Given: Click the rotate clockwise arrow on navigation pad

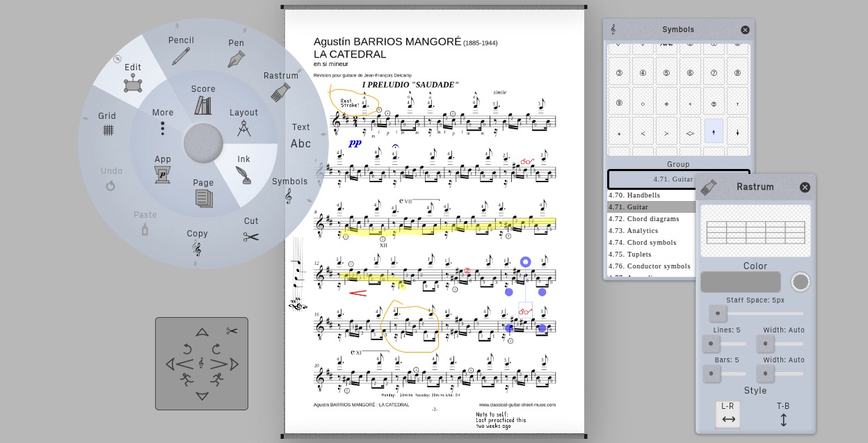Looking at the screenshot, I should 216,348.
